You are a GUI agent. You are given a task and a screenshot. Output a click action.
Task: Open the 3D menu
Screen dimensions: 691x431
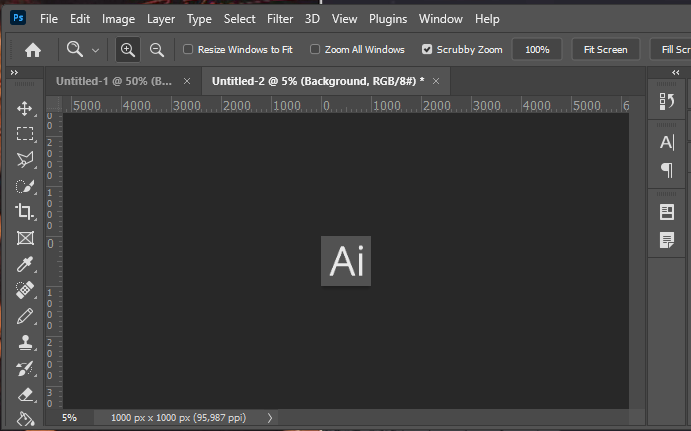point(312,19)
